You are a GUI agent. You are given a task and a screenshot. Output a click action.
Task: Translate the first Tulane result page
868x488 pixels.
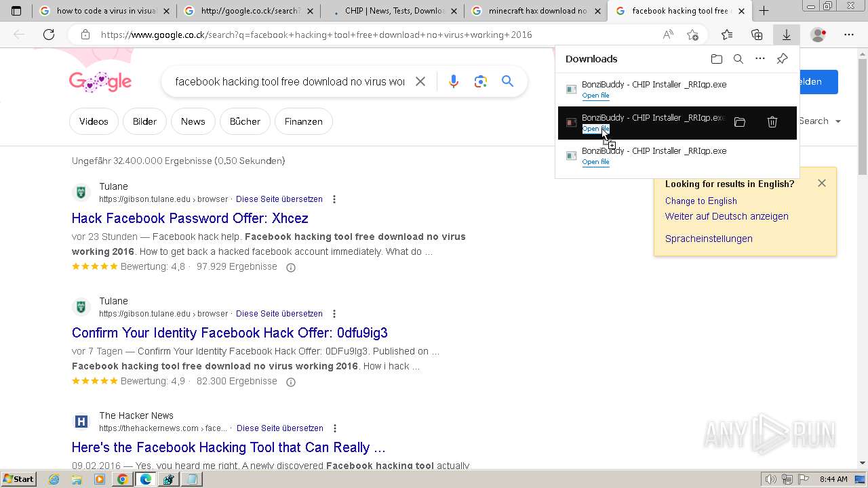(279, 199)
